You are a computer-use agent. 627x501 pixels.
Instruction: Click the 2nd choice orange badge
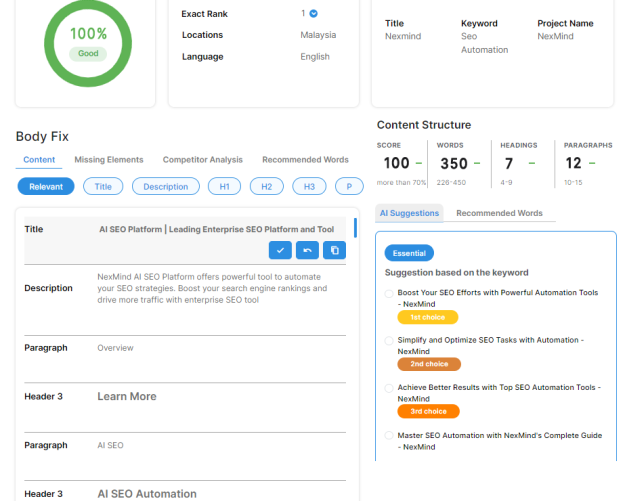click(429, 364)
